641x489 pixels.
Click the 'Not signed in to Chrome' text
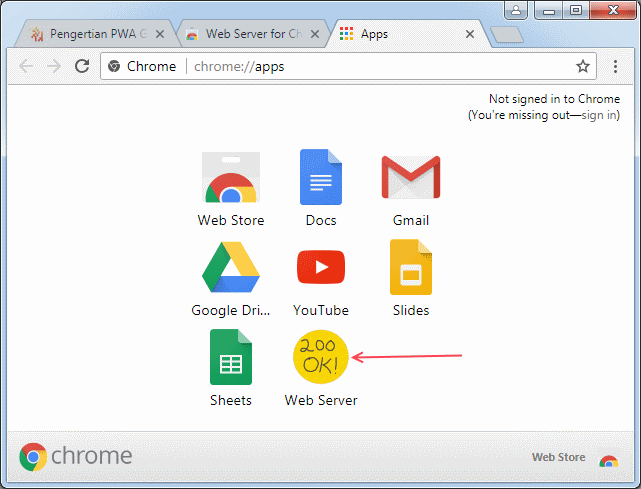pos(554,99)
